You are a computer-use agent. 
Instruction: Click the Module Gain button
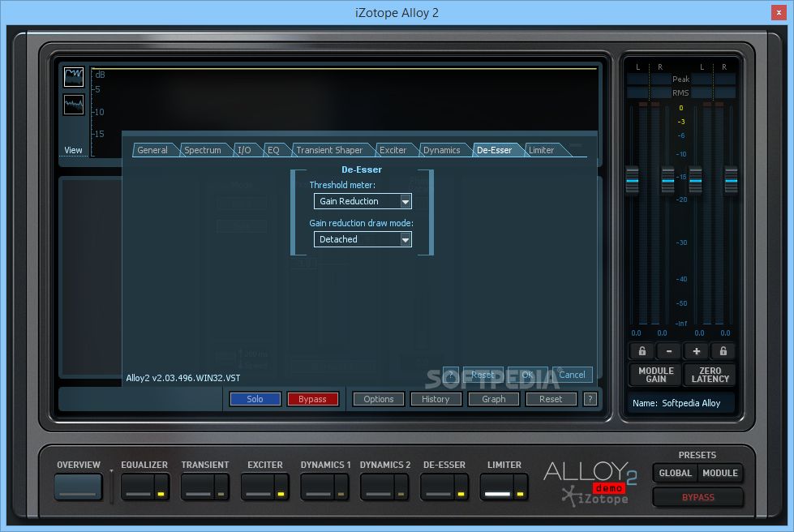pos(656,375)
